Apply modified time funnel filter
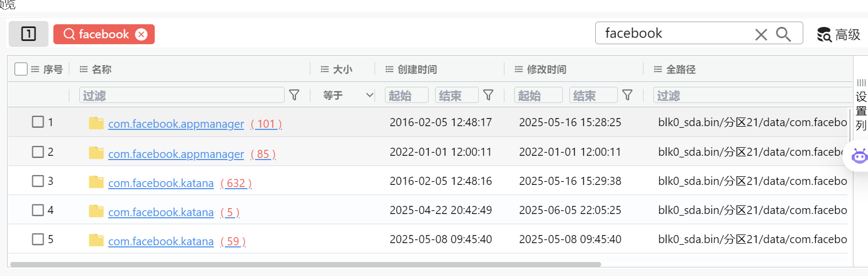This screenshot has width=868, height=276. [x=628, y=95]
